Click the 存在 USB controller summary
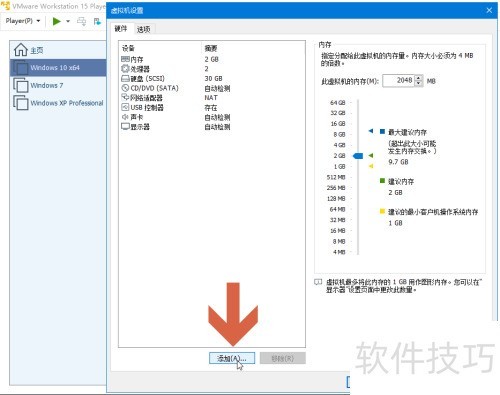Image resolution: width=500 pixels, height=395 pixels. [x=211, y=108]
